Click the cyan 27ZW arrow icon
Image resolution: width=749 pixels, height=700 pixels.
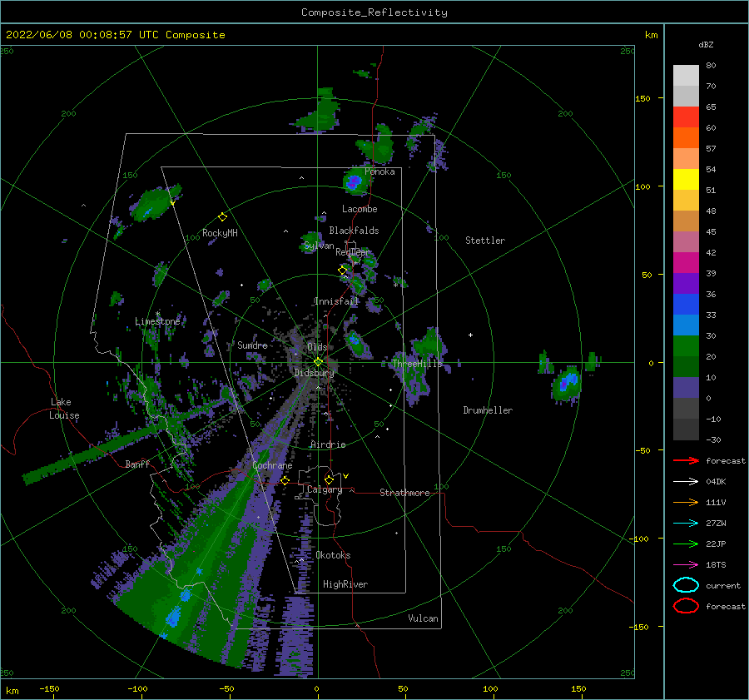(x=686, y=524)
